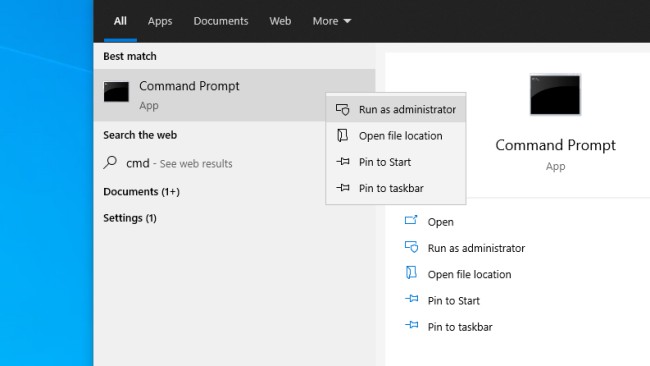Expand the More dropdown in the search tabs
This screenshot has width=650, height=366.
click(x=332, y=21)
